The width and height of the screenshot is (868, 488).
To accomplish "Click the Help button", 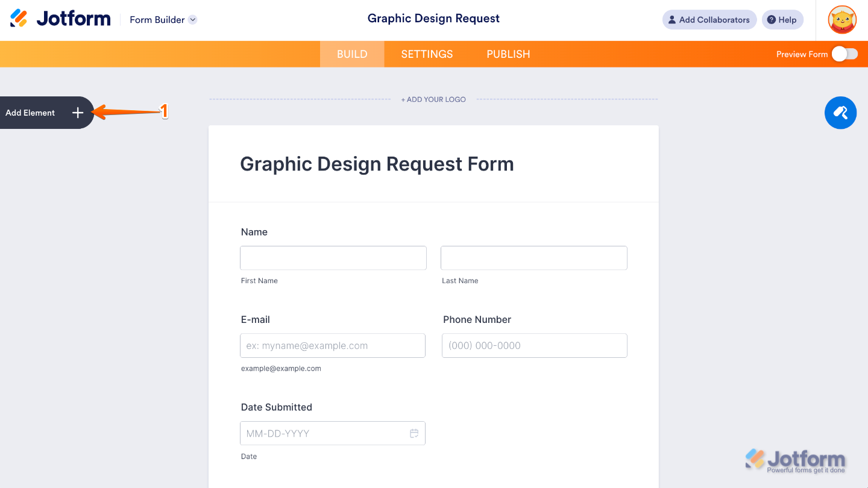I will pos(782,19).
